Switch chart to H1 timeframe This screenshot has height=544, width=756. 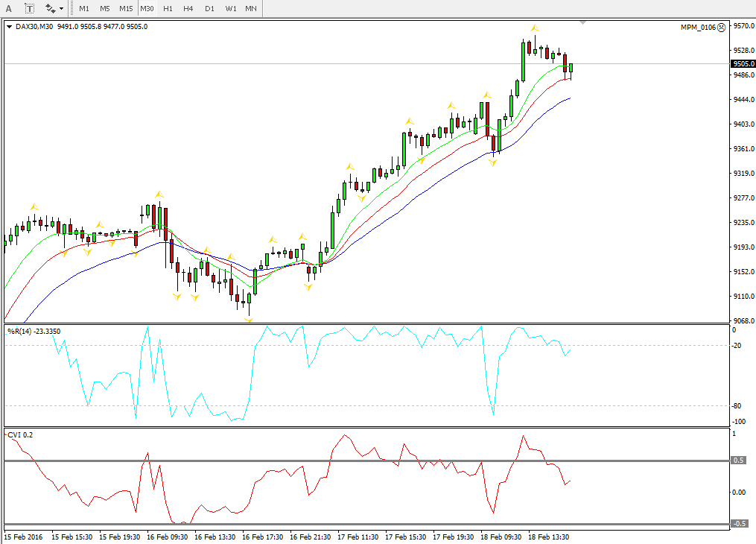tap(168, 9)
